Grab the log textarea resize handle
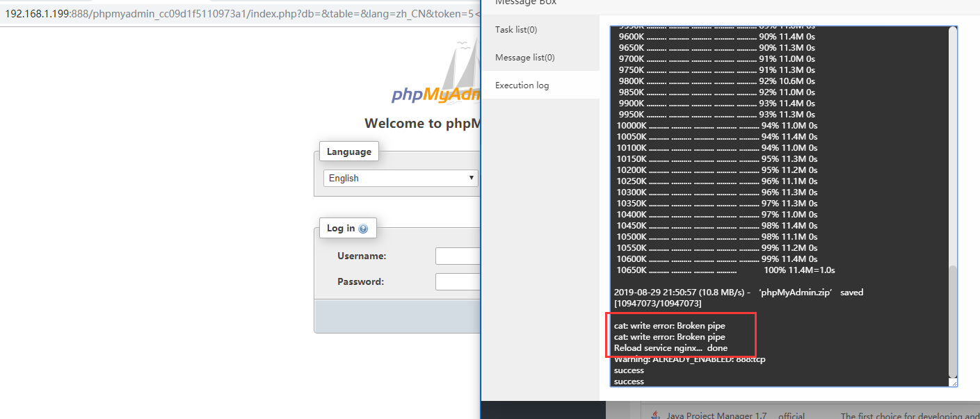Viewport: 980px width, 419px height. tap(954, 382)
